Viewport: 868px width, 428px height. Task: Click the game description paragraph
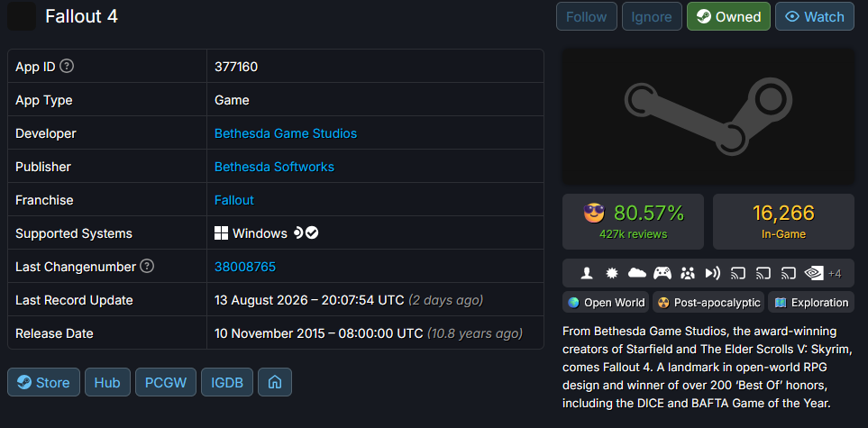tap(708, 367)
